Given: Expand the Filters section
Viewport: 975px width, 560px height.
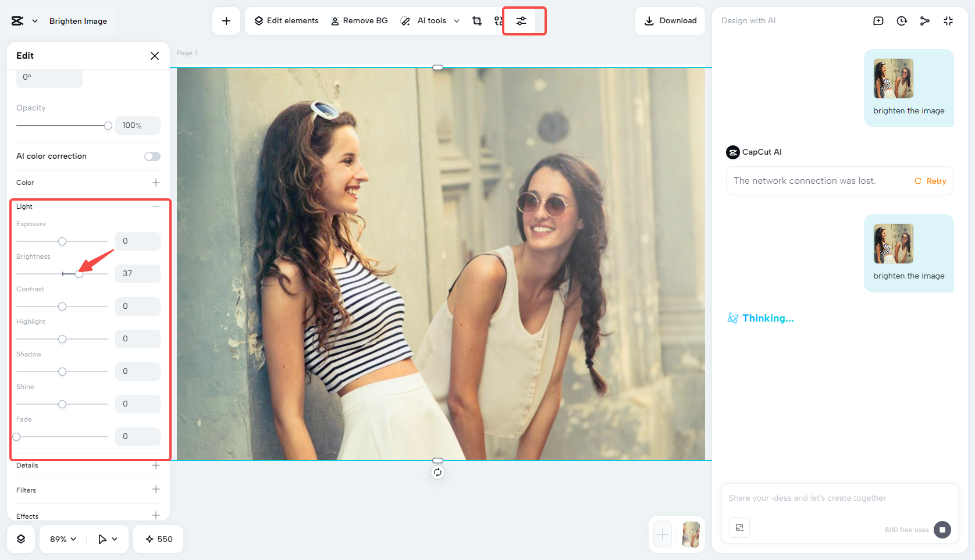Looking at the screenshot, I should (155, 490).
